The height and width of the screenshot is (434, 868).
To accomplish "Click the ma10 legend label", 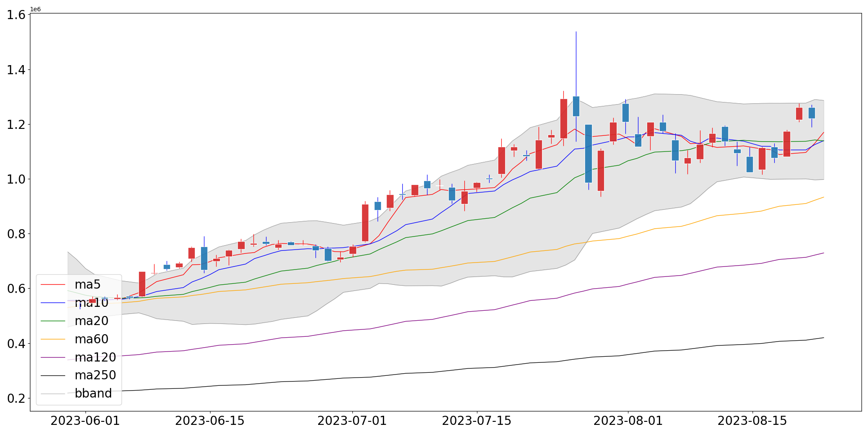I will [x=92, y=303].
